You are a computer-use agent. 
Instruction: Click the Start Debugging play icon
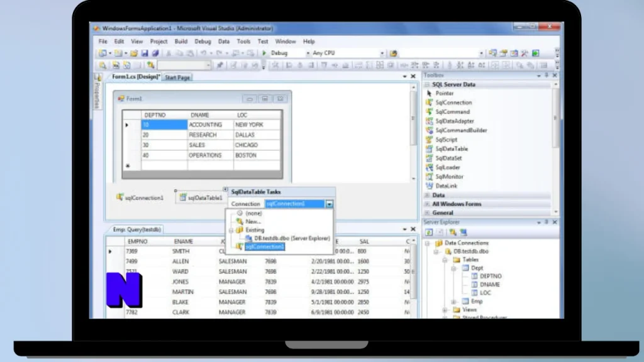264,53
